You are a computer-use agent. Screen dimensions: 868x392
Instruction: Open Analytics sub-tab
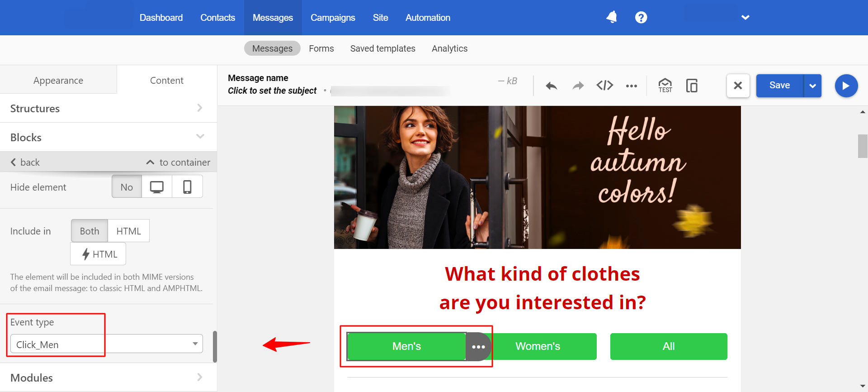(x=449, y=48)
